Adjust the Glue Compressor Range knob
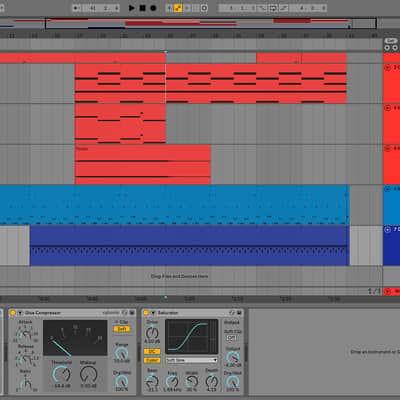 (122, 353)
